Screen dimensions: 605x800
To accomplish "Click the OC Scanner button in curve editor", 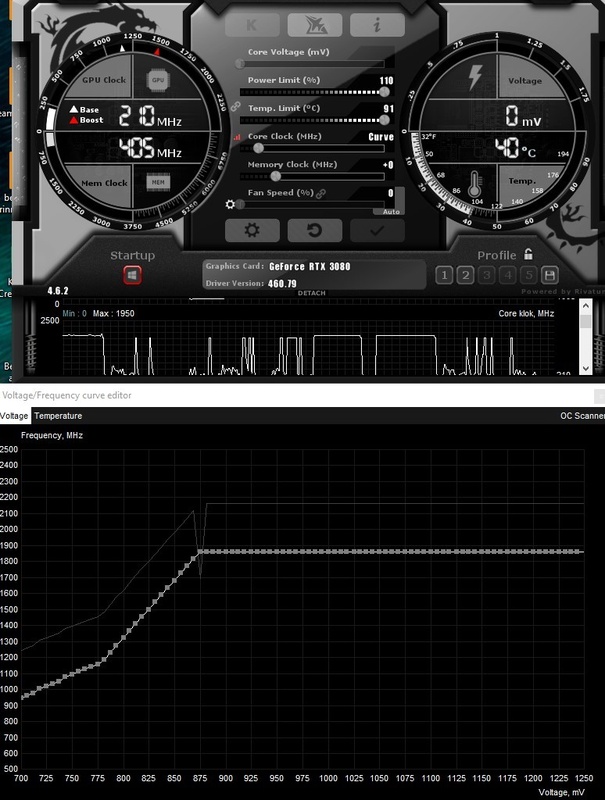I will point(582,416).
